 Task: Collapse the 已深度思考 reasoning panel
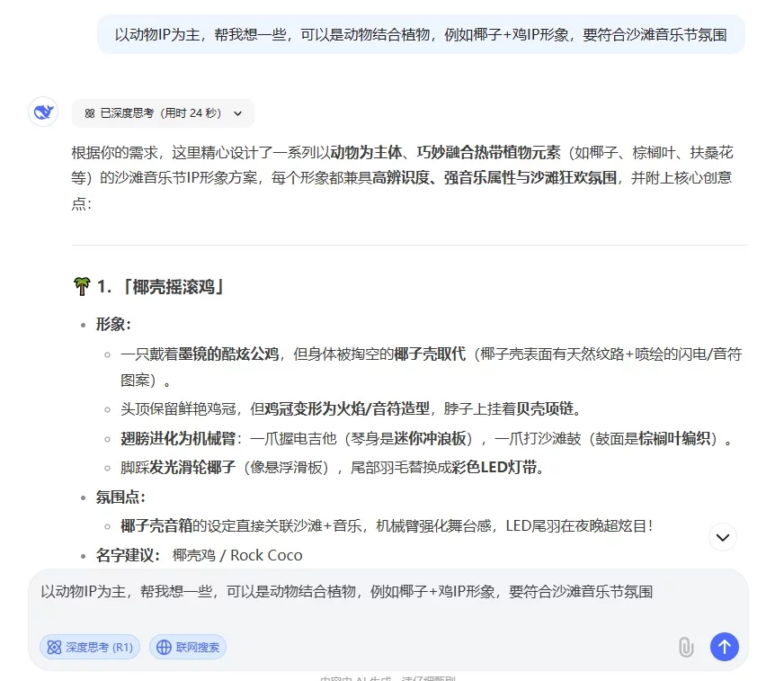coord(162,112)
